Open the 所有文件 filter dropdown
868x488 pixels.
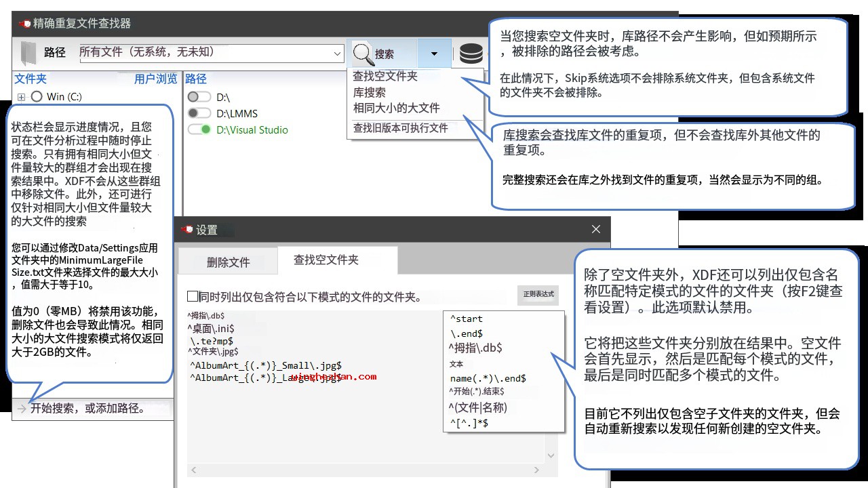point(337,54)
